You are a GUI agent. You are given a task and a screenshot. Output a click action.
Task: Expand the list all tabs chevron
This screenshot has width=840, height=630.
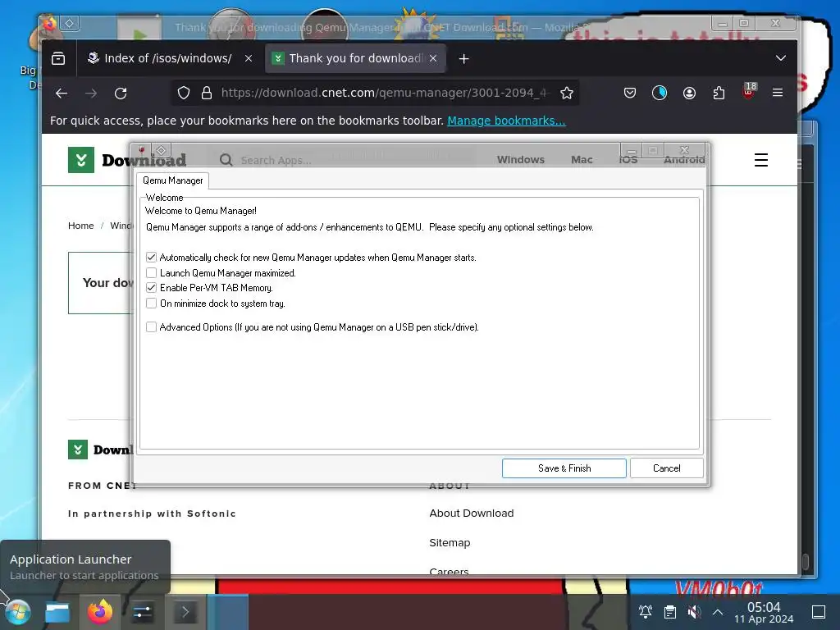(x=781, y=58)
